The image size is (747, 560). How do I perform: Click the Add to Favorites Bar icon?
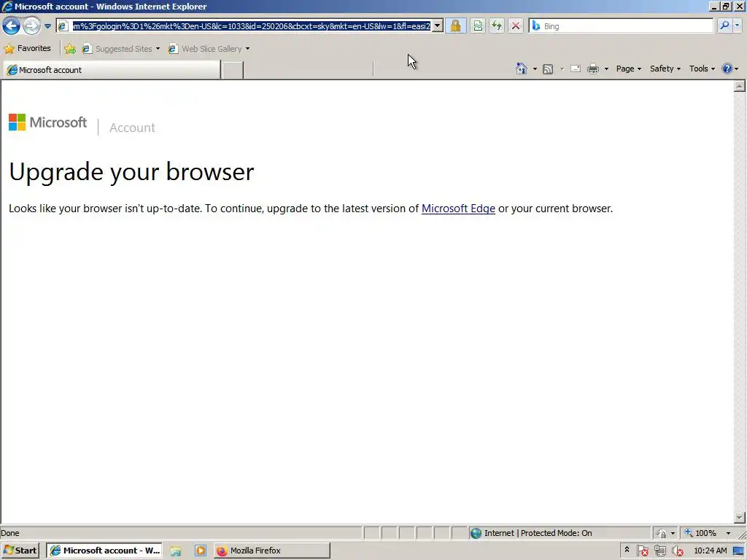tap(70, 48)
